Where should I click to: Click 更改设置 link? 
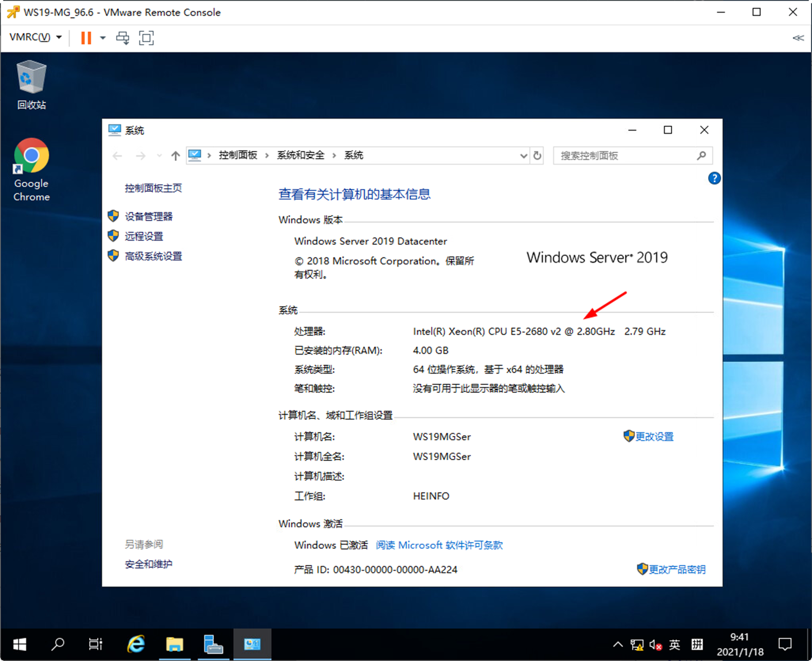pos(654,436)
